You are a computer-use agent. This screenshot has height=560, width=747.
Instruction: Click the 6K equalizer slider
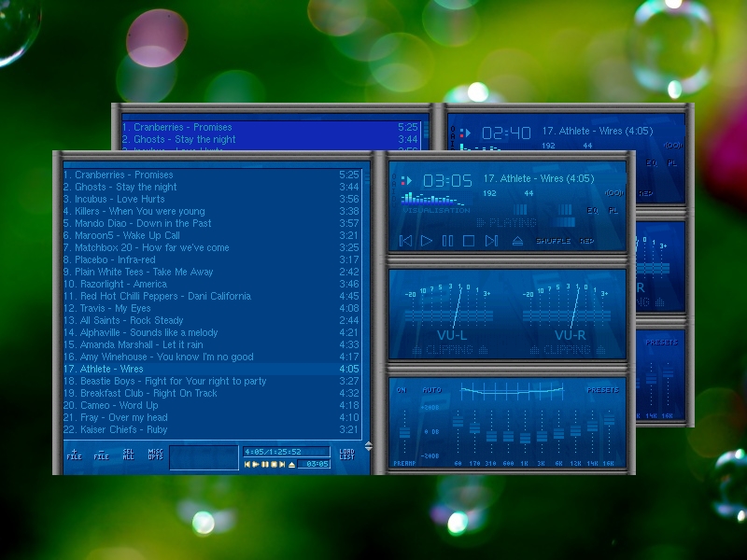(558, 433)
